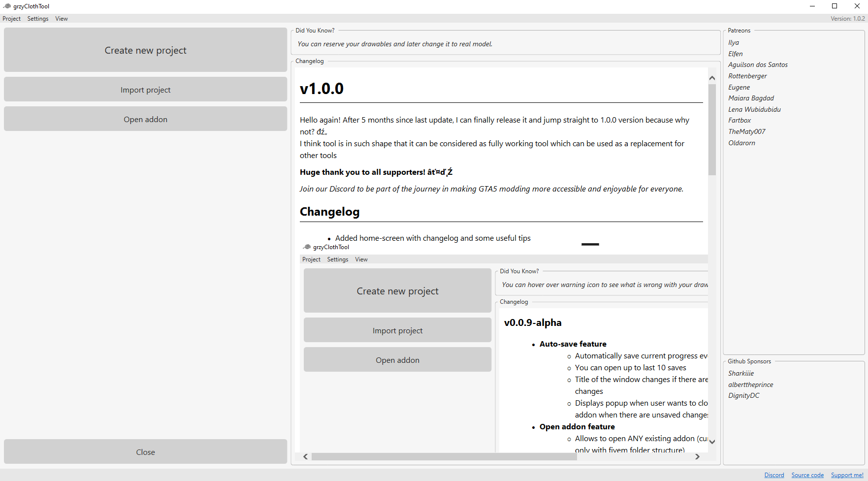The image size is (868, 481).
Task: Open the Settings menu
Action: point(37,19)
